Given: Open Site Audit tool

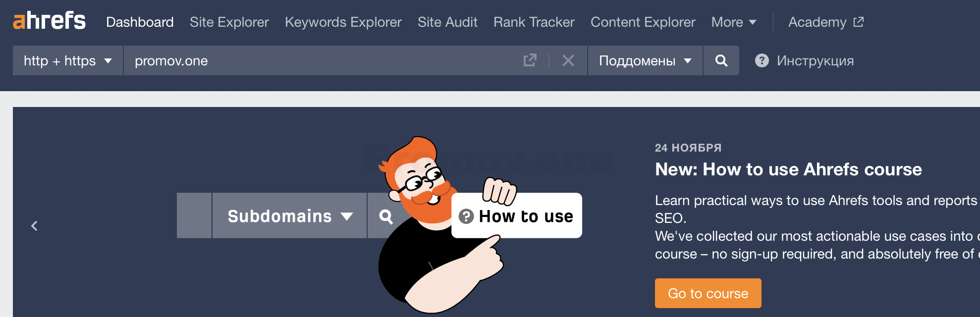Looking at the screenshot, I should 447,22.
